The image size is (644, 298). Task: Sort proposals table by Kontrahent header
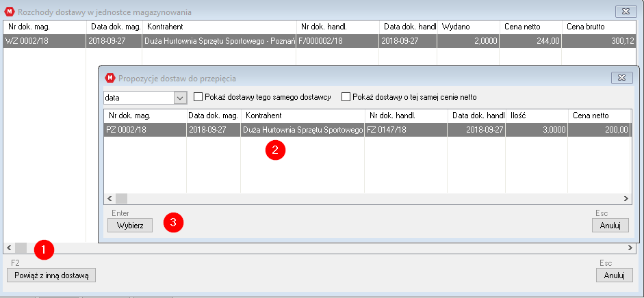point(302,116)
